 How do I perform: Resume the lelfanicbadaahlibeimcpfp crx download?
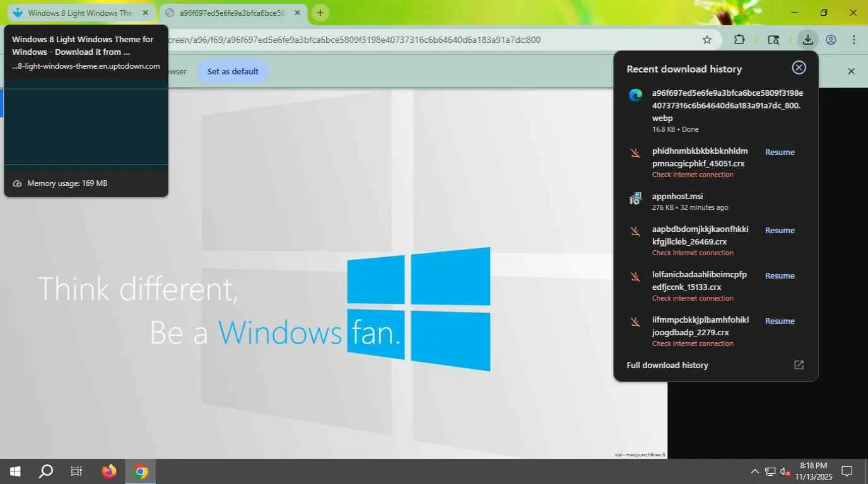tap(780, 275)
